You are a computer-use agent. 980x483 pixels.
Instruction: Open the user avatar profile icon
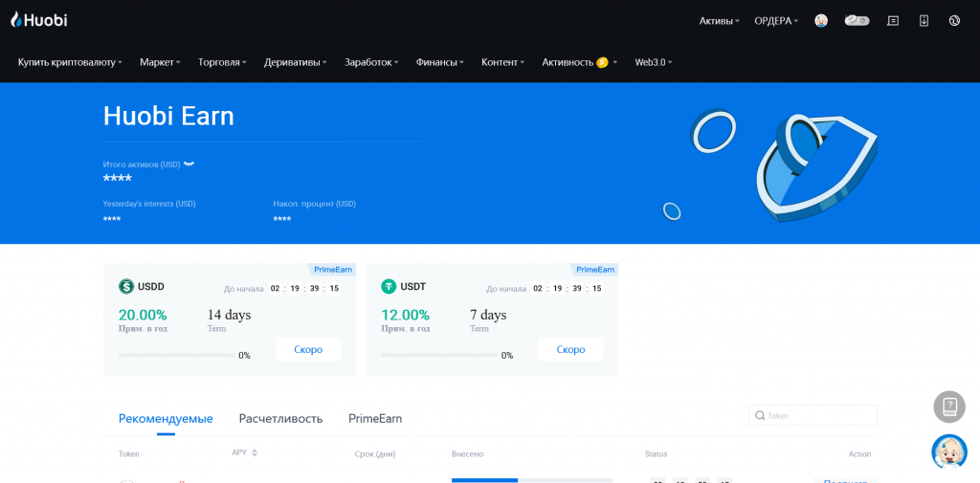[x=821, y=21]
